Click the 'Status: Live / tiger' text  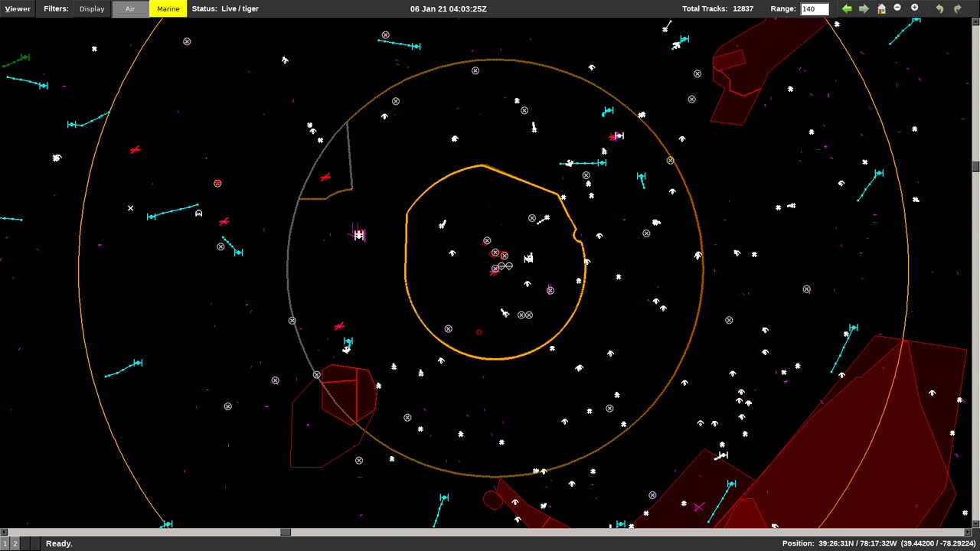[225, 8]
